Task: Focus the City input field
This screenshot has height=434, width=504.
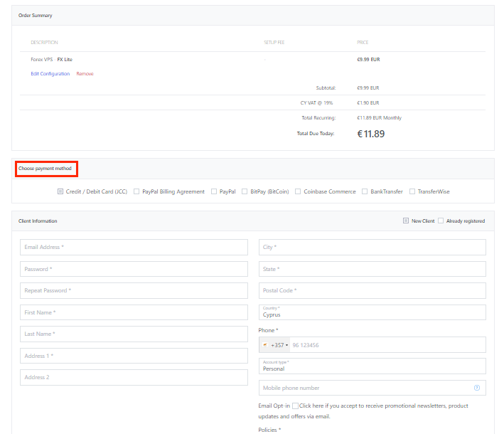Action: click(x=372, y=247)
